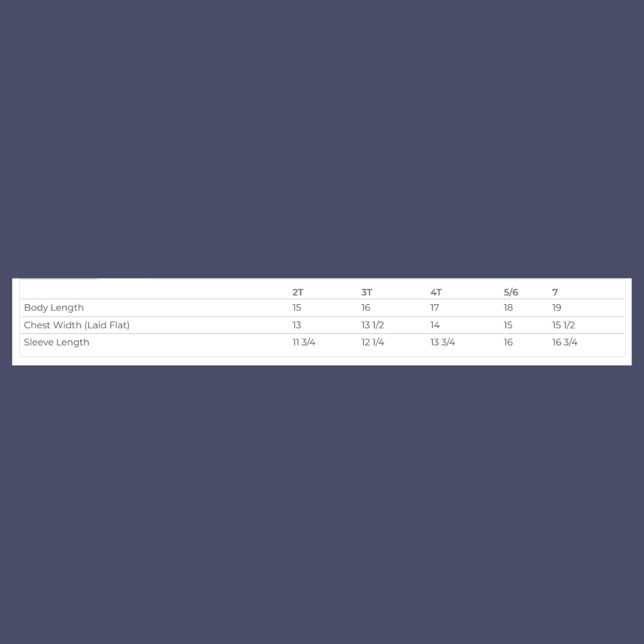The width and height of the screenshot is (644, 644).
Task: Click the size 7 column header
Action: 555,292
